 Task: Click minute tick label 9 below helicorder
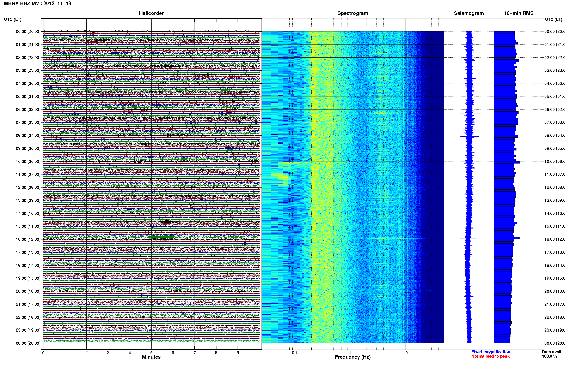(238, 353)
